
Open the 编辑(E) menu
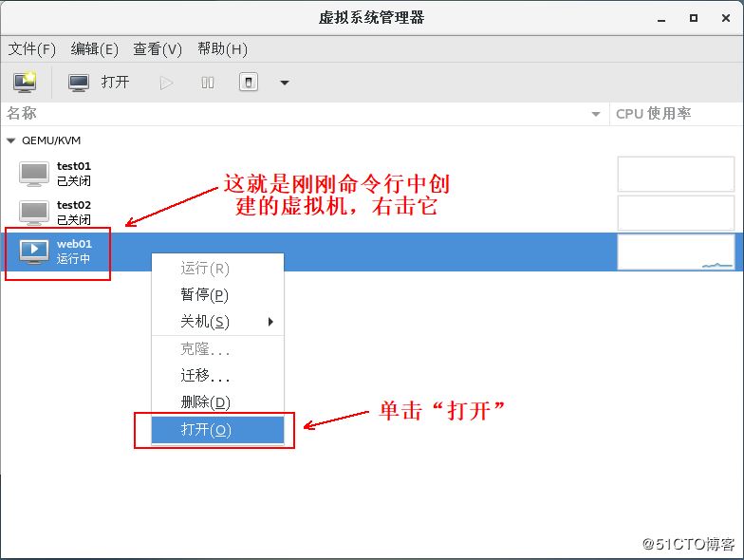95,49
